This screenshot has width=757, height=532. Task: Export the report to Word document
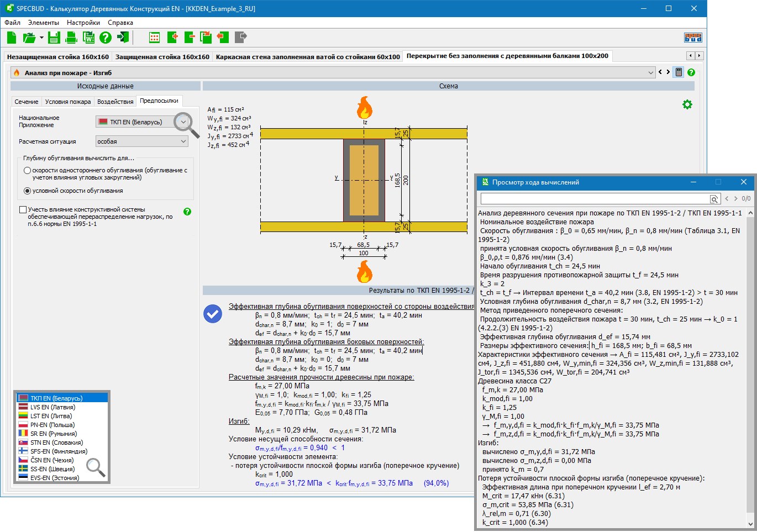[x=88, y=38]
